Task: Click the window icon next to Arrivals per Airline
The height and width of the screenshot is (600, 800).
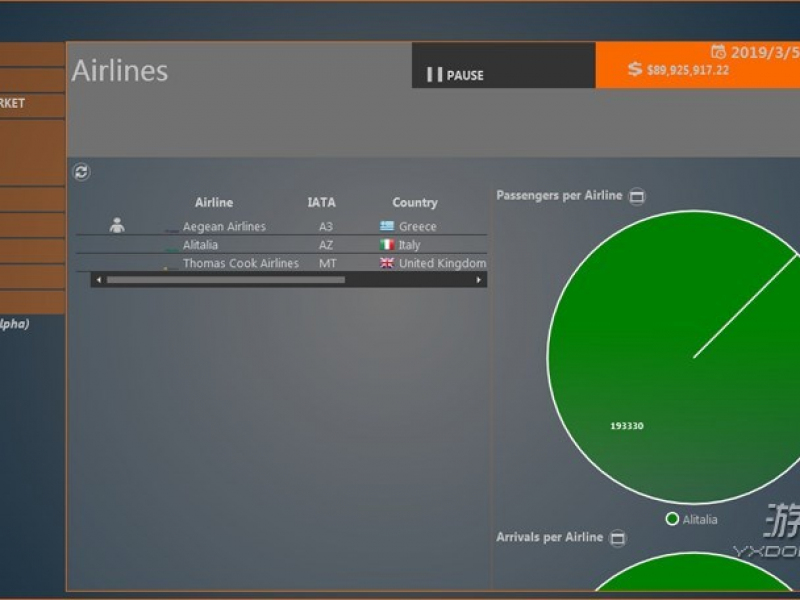Action: click(x=618, y=538)
